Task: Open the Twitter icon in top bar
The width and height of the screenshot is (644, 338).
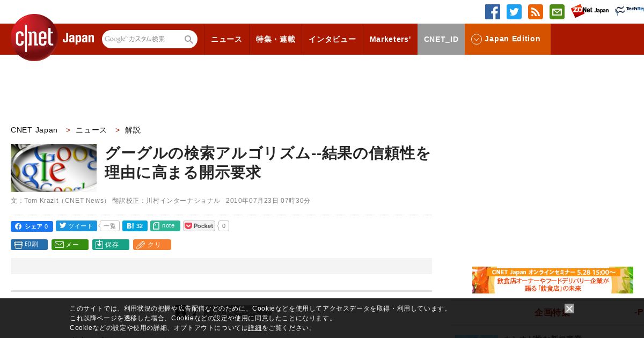Action: click(514, 12)
